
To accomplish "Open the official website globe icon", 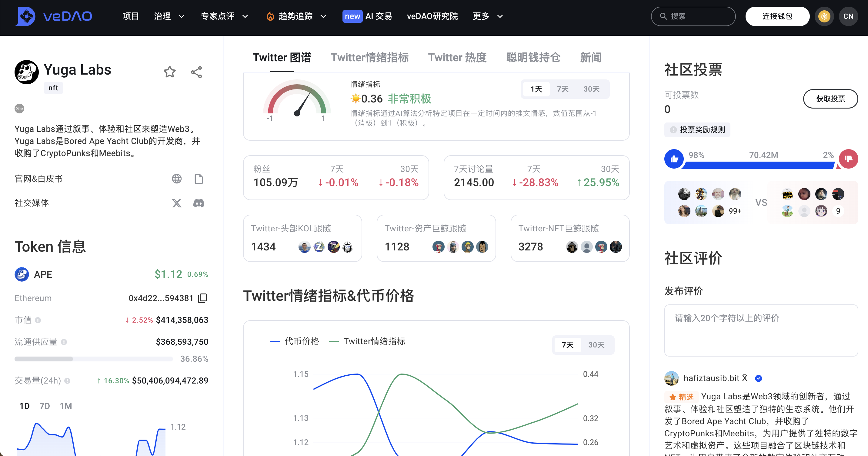I will tap(177, 179).
